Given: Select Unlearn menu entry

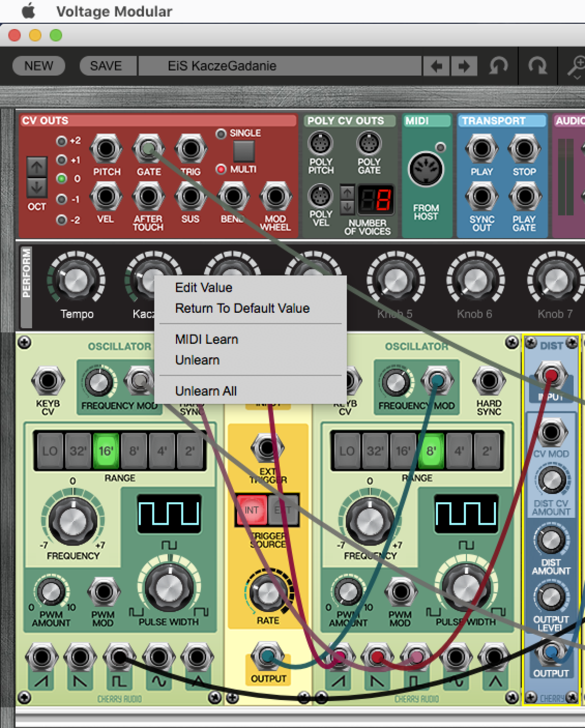Looking at the screenshot, I should coord(197,360).
